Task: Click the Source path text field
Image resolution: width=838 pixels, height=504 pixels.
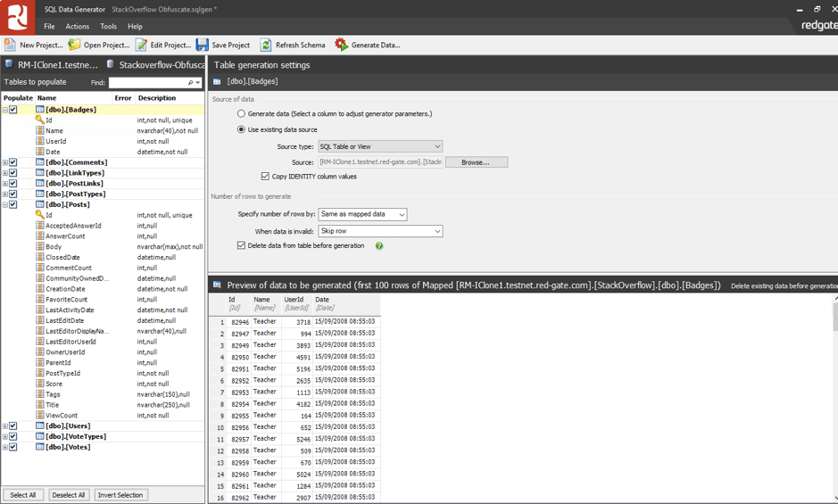Action: point(380,162)
